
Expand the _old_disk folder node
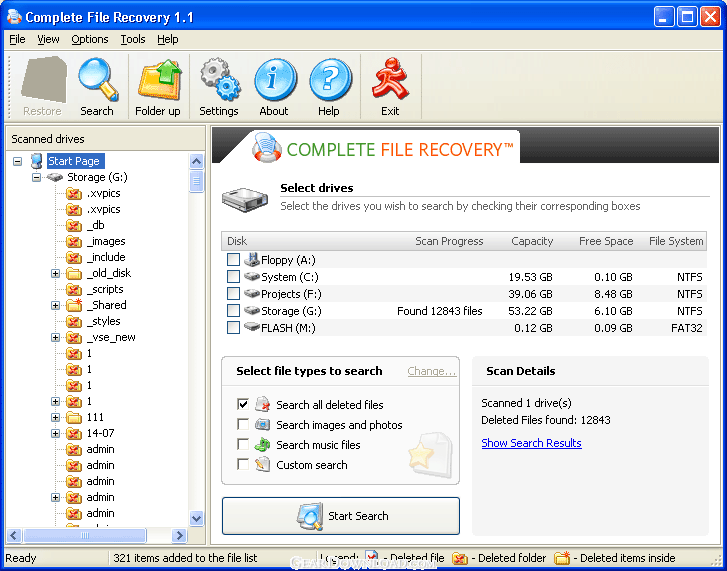[x=55, y=273]
